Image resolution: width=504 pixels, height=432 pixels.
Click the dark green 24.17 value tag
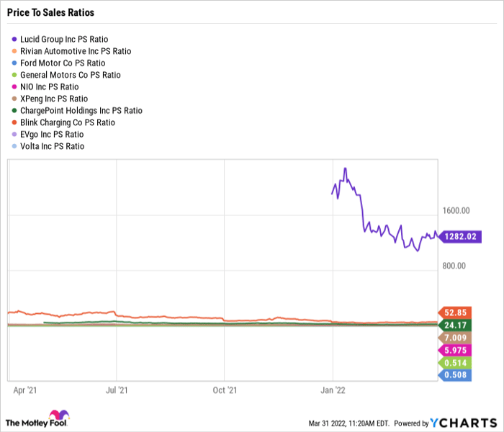[457, 325]
